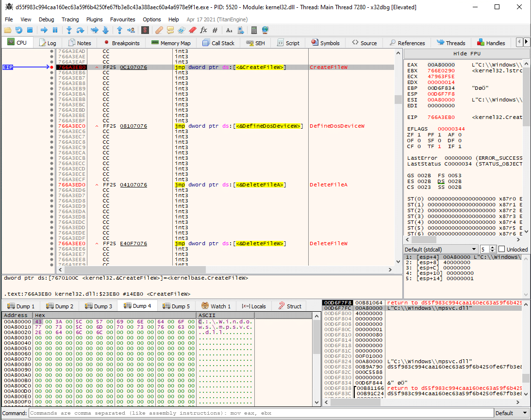
Task: Switch to the Threads tab
Action: coord(451,43)
